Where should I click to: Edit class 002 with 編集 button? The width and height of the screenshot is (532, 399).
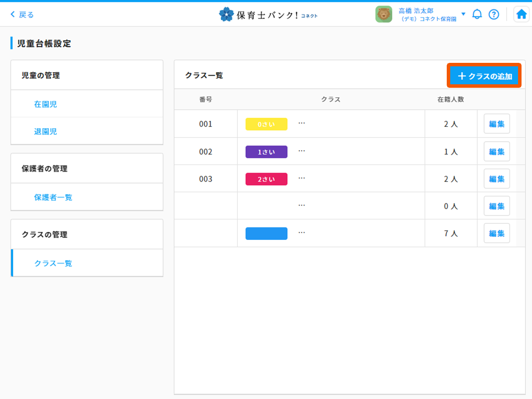497,152
